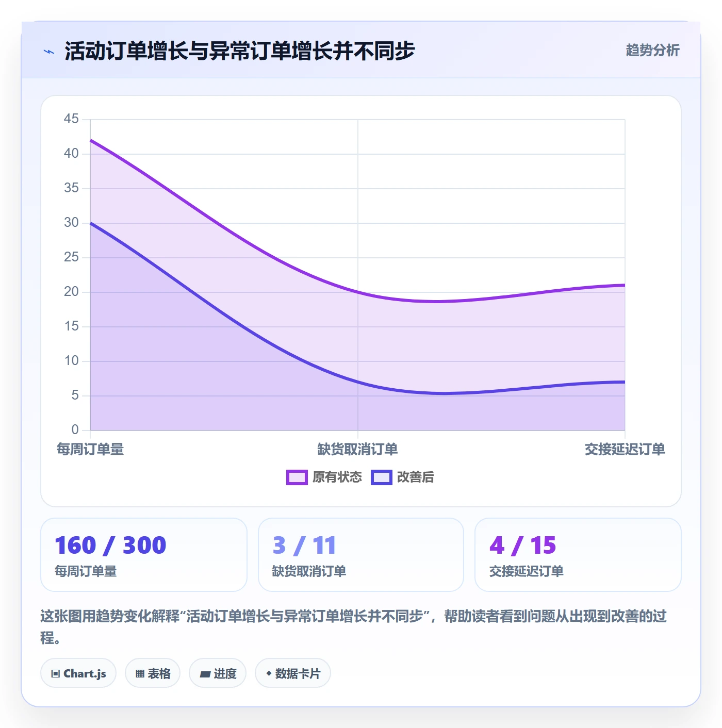Image resolution: width=722 pixels, height=728 pixels.
Task: Click the grid icon in 表格 chip
Action: (x=140, y=673)
